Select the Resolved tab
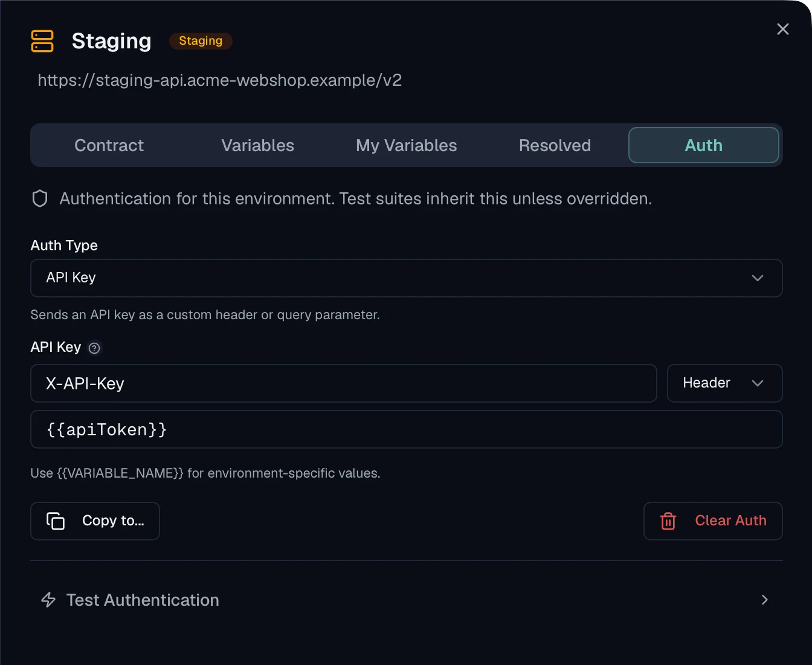 pos(555,145)
